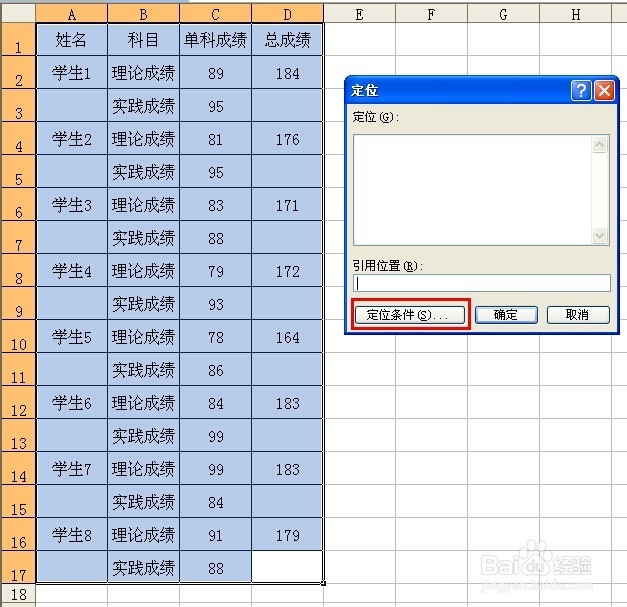Click total score 172 cell
Screen dimensions: 627x607
288,270
